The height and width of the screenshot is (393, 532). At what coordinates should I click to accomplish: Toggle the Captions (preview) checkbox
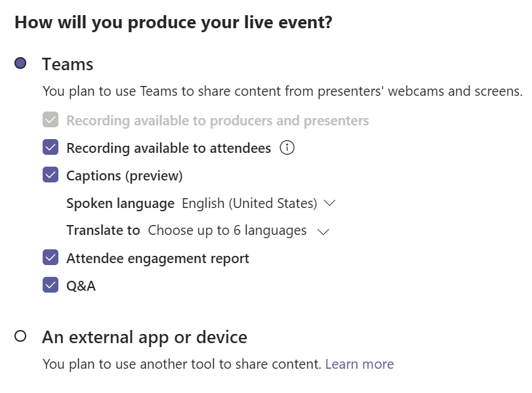pyautogui.click(x=51, y=175)
